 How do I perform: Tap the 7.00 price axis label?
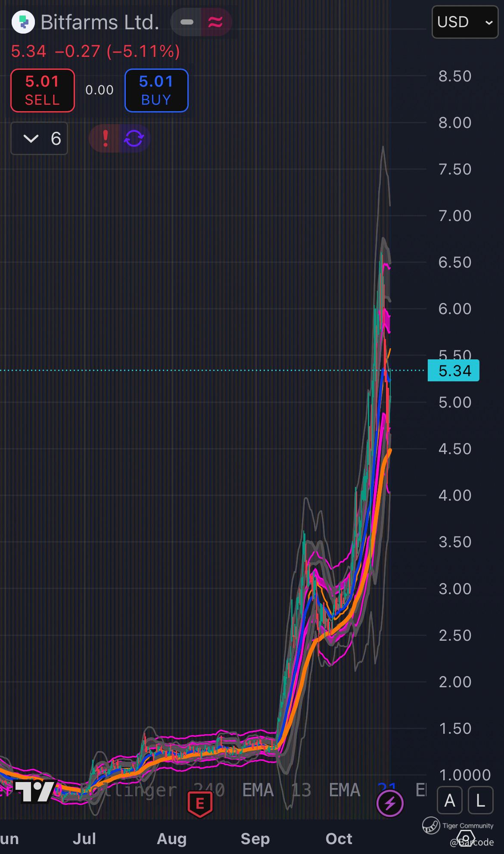pos(455,216)
